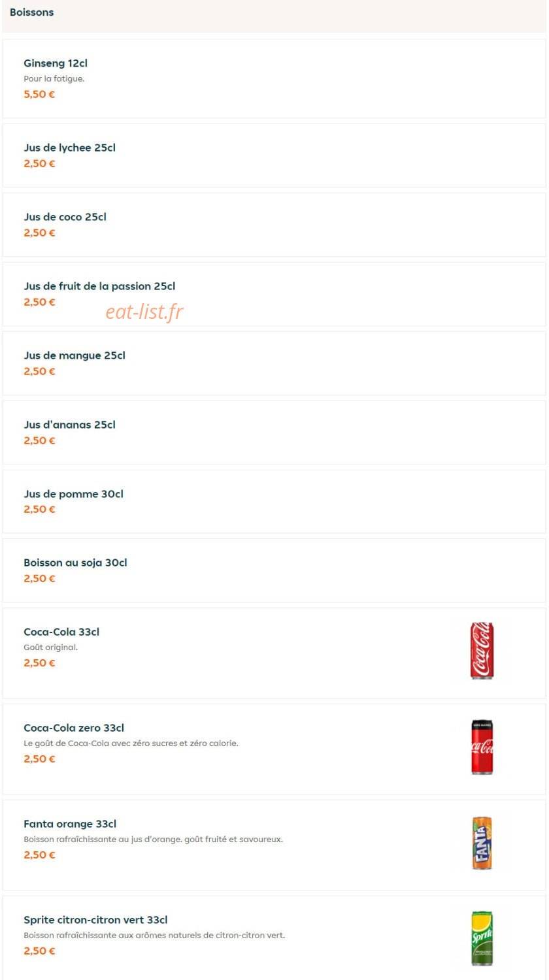Click Sprite citron-citron vert 33cl title
This screenshot has width=549, height=980.
pyautogui.click(x=95, y=920)
